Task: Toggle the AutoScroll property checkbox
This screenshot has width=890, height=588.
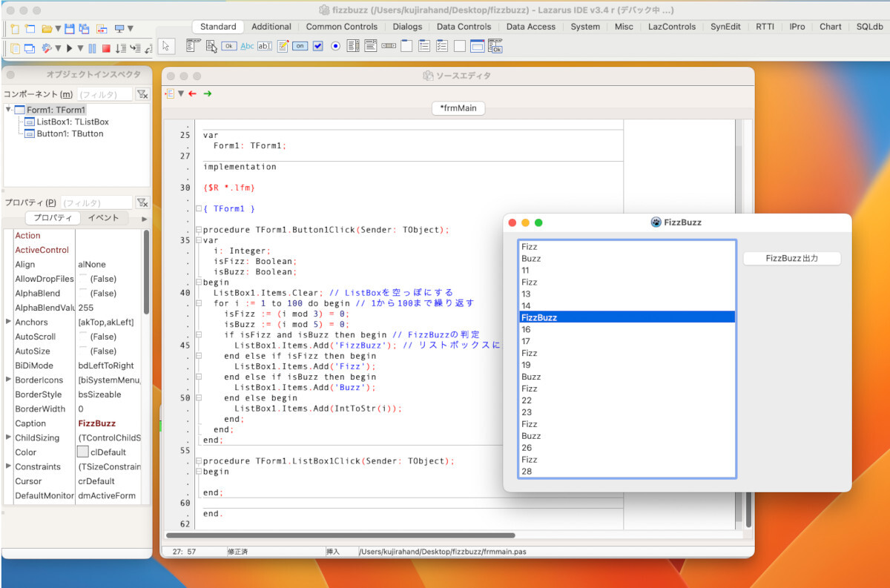Action: [x=82, y=337]
